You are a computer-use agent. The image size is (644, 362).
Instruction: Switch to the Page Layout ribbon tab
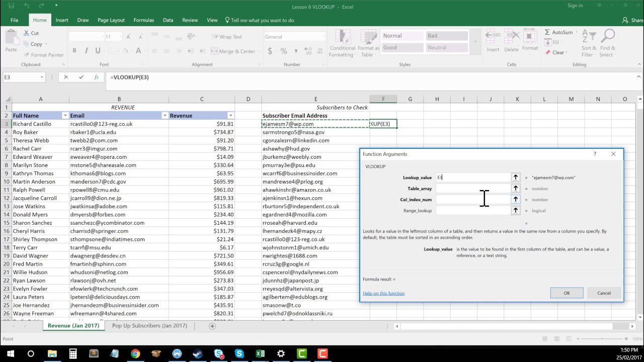(x=111, y=20)
